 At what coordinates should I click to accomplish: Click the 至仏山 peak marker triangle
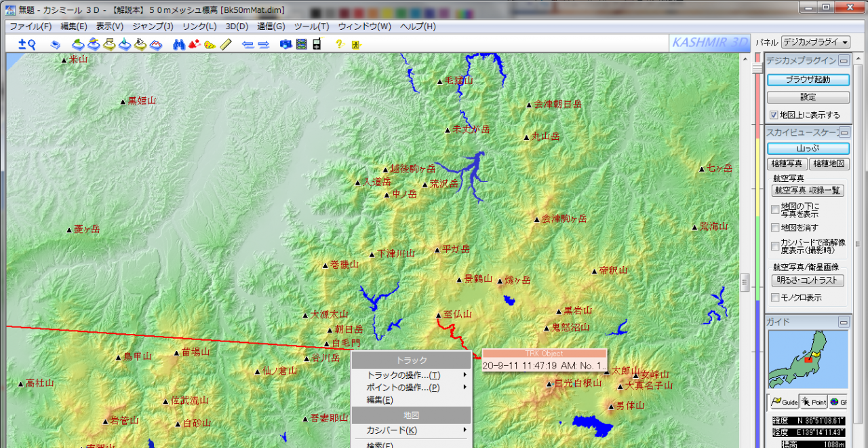click(438, 315)
